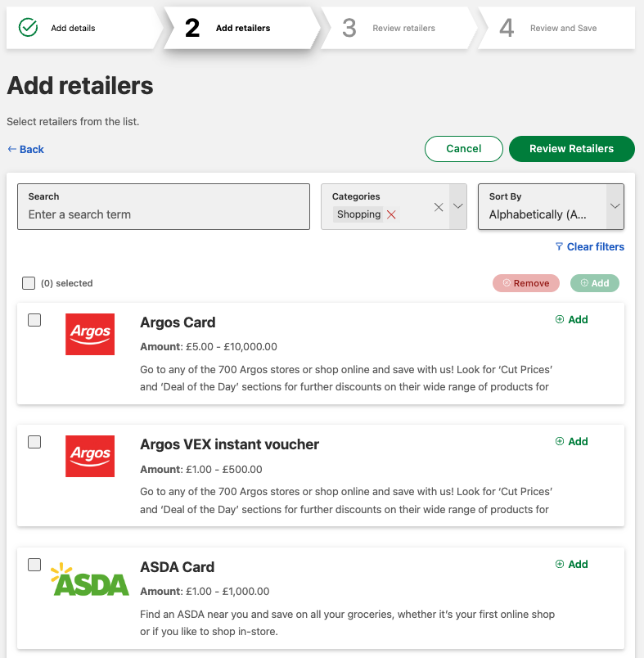Open the Categories dropdown
The image size is (644, 658).
pos(457,207)
